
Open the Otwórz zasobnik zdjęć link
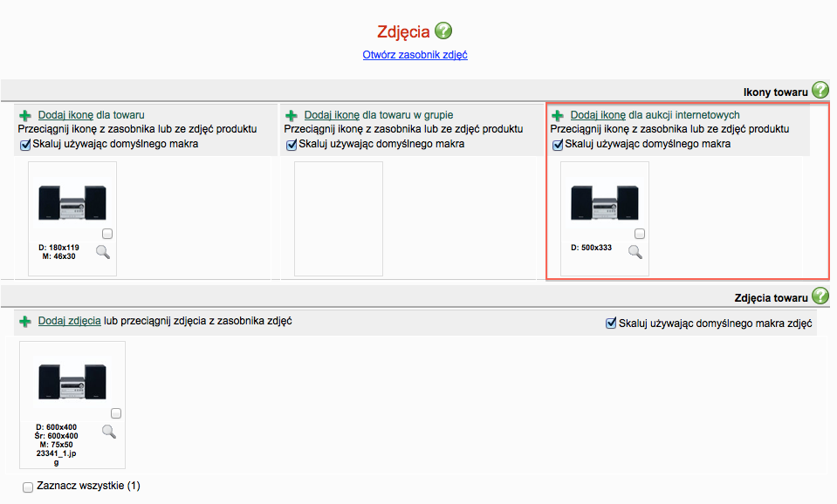coord(415,55)
